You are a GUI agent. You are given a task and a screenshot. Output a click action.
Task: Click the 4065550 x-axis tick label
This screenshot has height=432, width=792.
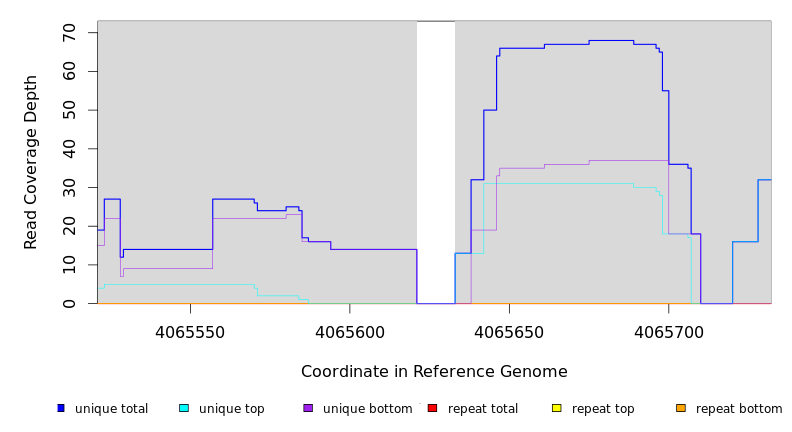point(190,332)
